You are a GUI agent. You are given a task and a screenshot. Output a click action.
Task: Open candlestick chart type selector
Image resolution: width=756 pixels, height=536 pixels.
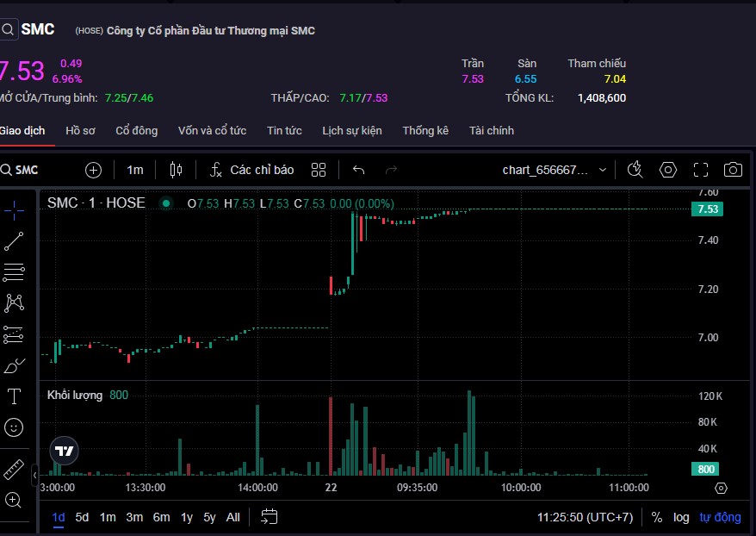pyautogui.click(x=177, y=170)
